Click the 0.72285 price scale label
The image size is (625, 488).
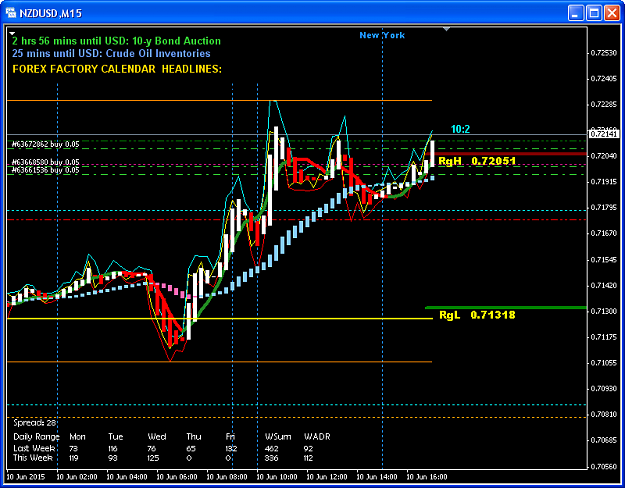click(x=604, y=104)
